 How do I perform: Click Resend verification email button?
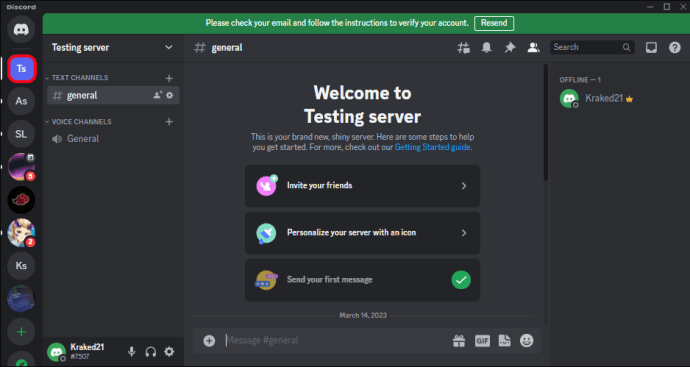coord(494,23)
